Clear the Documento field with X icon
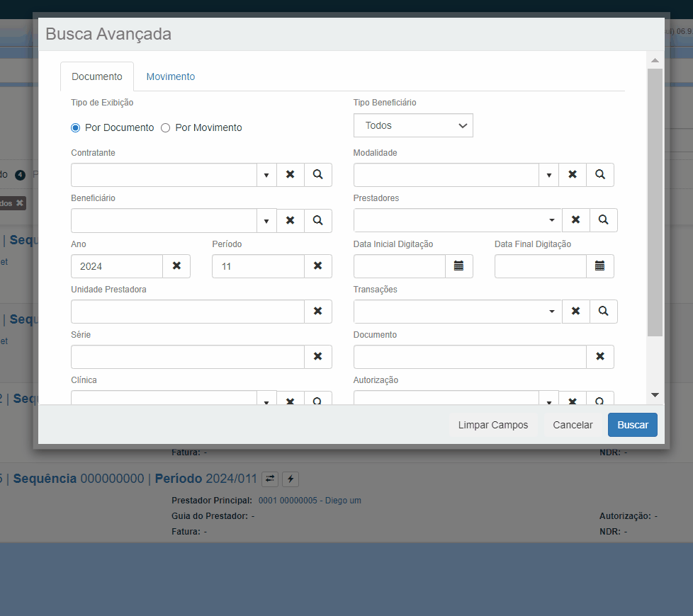 (x=600, y=357)
